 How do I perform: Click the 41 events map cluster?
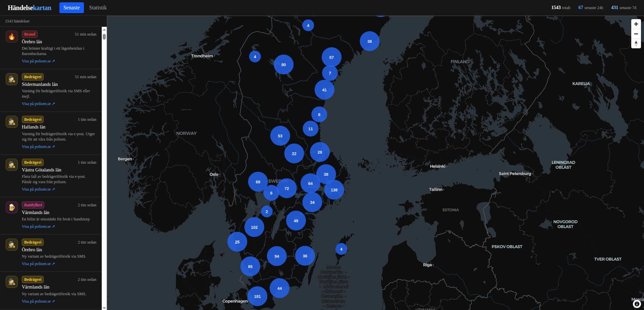coord(324,90)
